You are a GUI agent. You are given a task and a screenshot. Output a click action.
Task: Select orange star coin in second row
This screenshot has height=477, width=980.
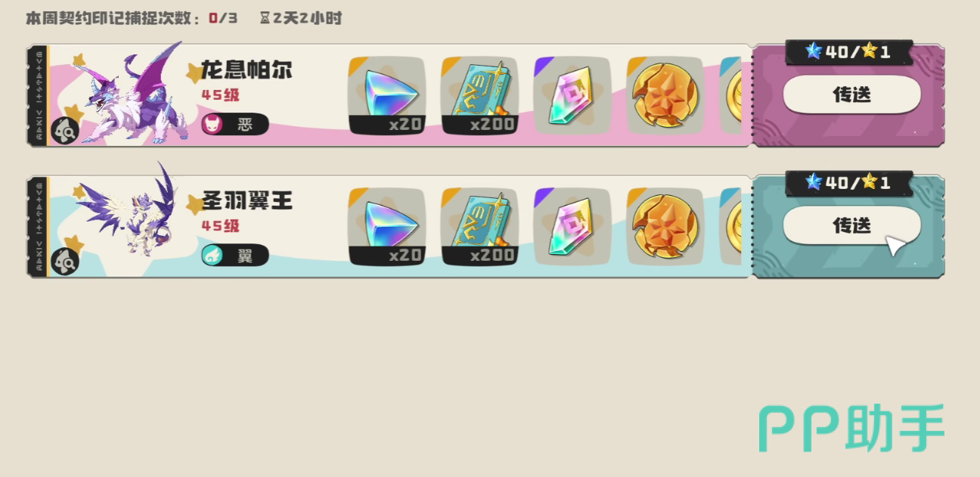tap(665, 227)
